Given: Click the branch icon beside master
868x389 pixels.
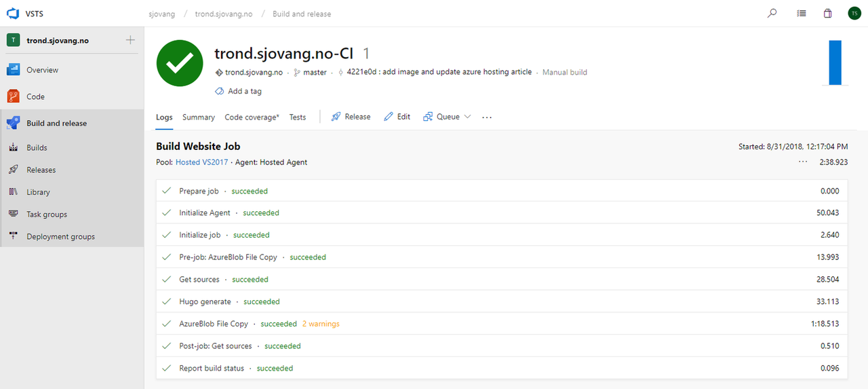Looking at the screenshot, I should 297,72.
